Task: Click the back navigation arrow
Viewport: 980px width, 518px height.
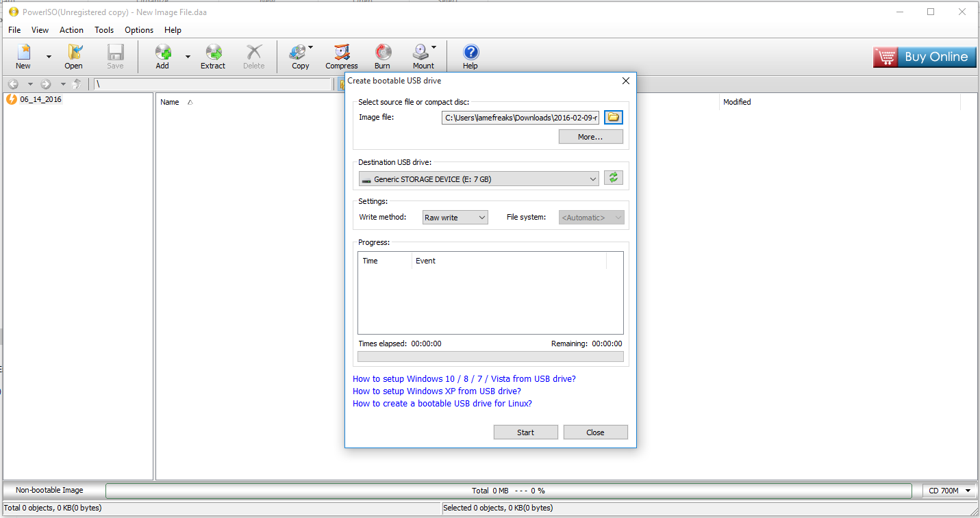Action: click(x=12, y=83)
